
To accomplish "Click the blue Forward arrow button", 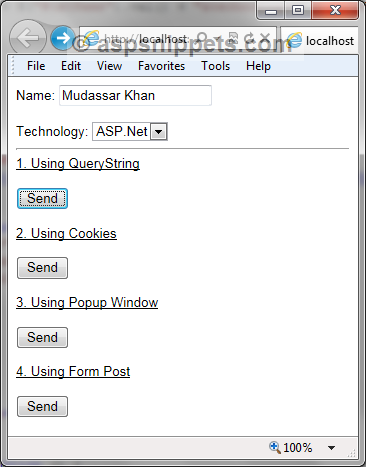I will (63, 38).
